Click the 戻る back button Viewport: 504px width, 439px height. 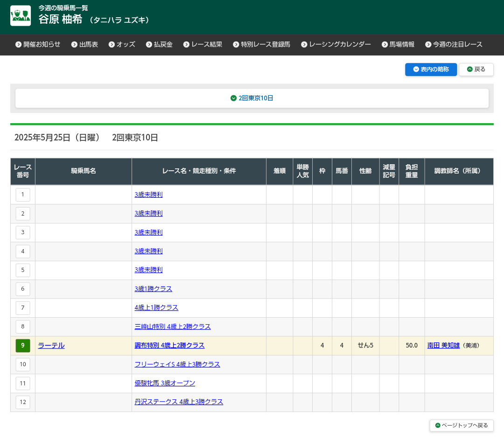pos(476,70)
